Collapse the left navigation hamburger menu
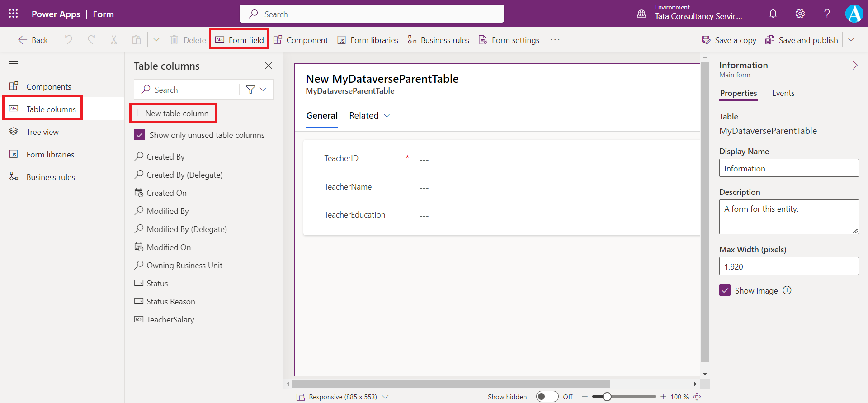Viewport: 868px width, 403px height. pyautogui.click(x=14, y=64)
